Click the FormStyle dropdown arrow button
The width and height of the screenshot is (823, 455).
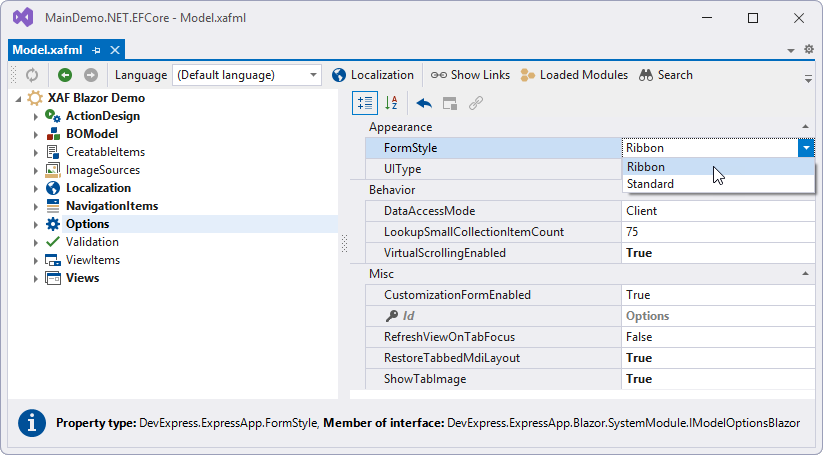(x=806, y=148)
